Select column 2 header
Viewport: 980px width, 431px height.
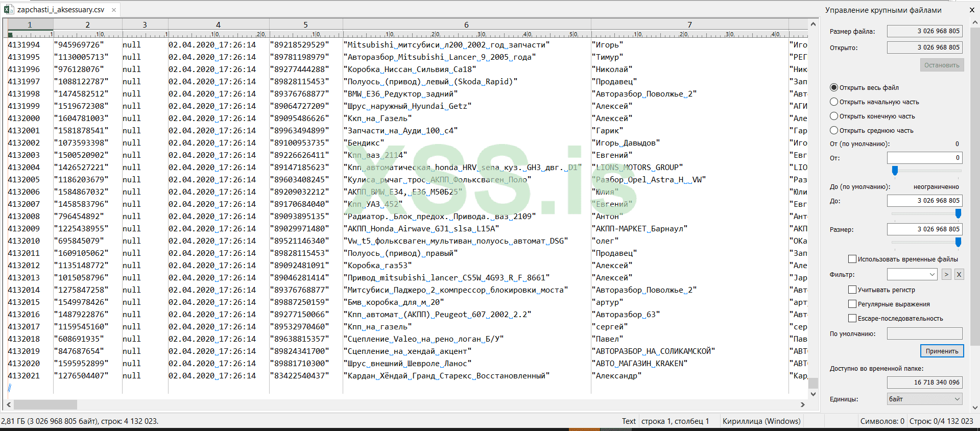click(88, 25)
